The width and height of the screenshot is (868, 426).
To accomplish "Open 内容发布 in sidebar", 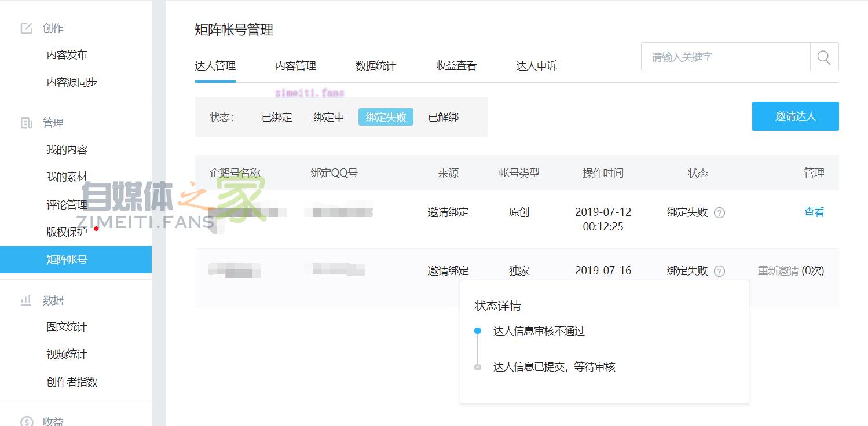I will 67,55.
